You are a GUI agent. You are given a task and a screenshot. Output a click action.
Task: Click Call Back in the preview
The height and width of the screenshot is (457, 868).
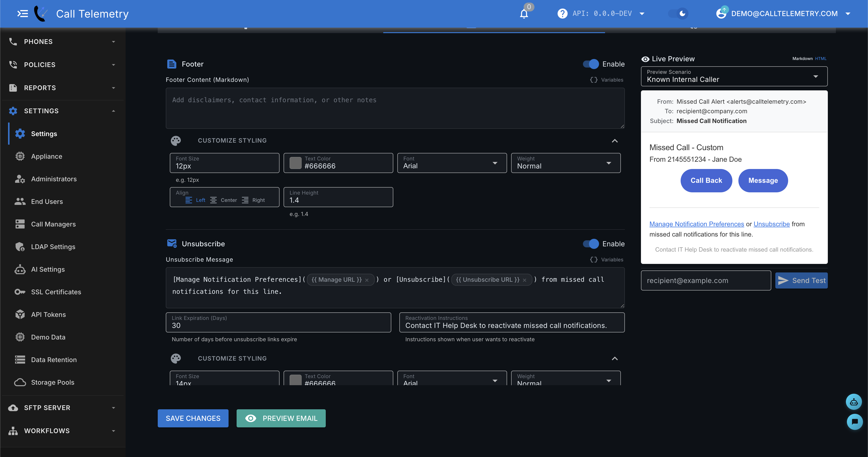[x=706, y=181]
